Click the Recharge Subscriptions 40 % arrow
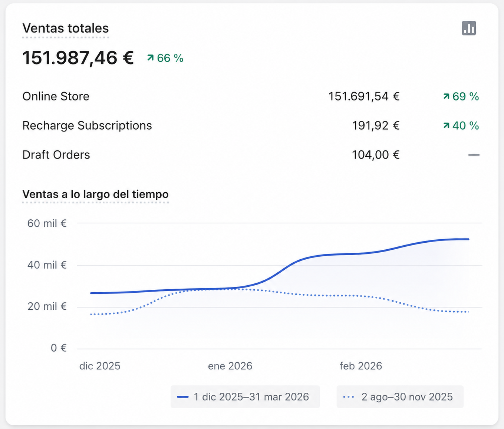504x429 pixels. pyautogui.click(x=446, y=126)
